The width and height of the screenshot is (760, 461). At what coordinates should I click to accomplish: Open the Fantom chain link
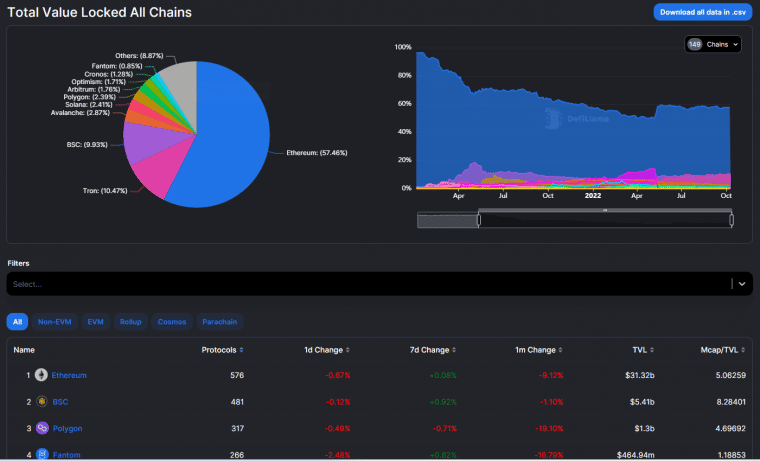66,455
